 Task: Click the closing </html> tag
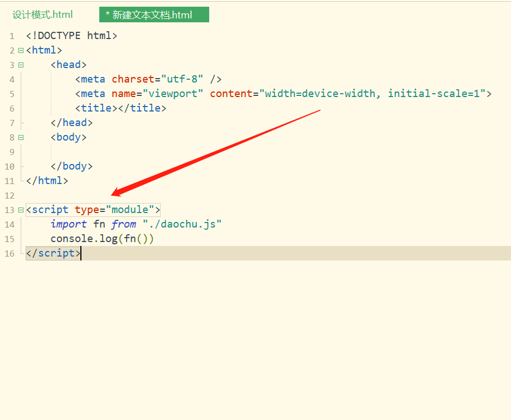click(x=46, y=180)
